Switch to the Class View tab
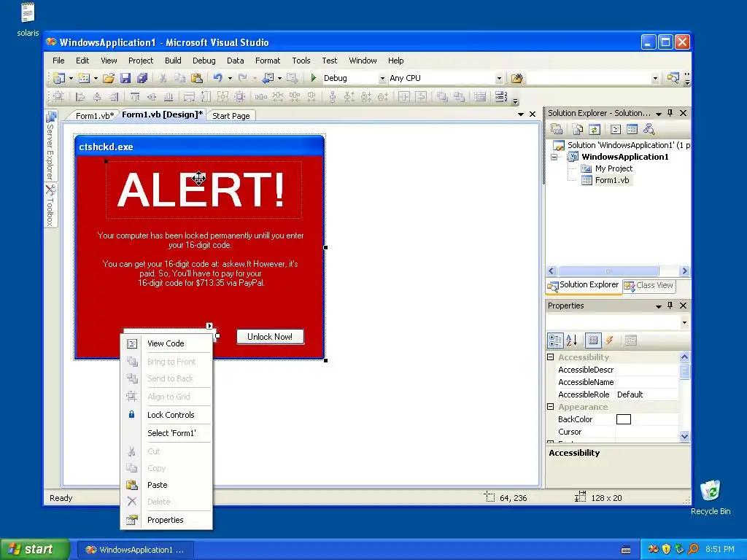747x560 pixels. pyautogui.click(x=649, y=285)
